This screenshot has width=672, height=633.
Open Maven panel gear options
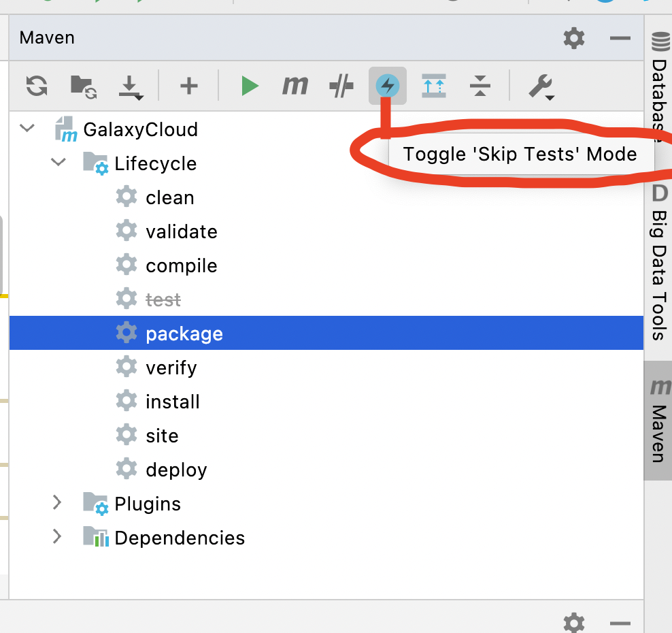coord(574,38)
